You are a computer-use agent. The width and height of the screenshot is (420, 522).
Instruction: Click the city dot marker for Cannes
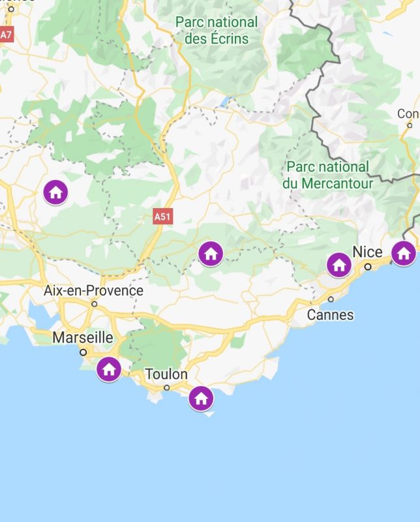click(331, 299)
